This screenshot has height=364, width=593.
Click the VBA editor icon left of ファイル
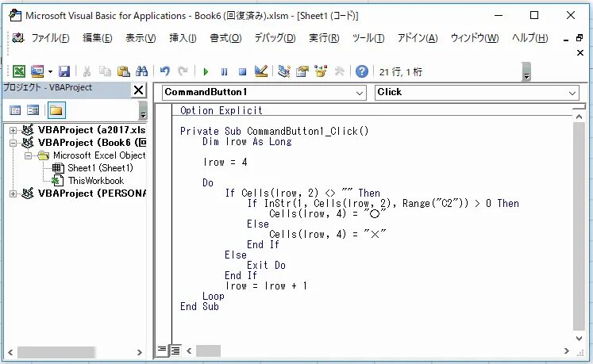coord(17,37)
